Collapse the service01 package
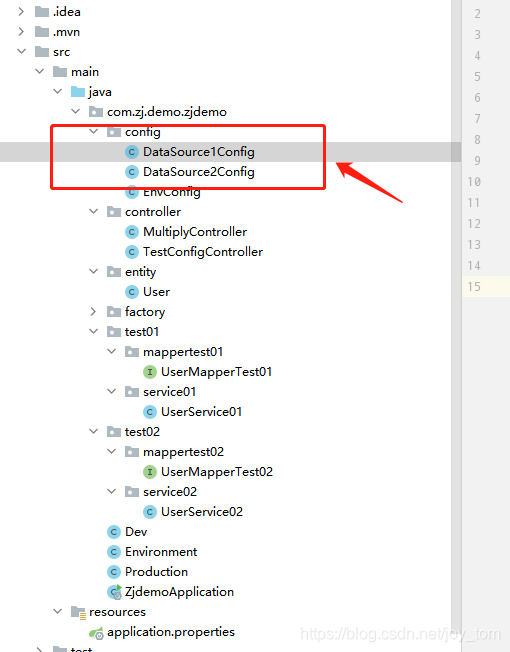 click(x=111, y=391)
